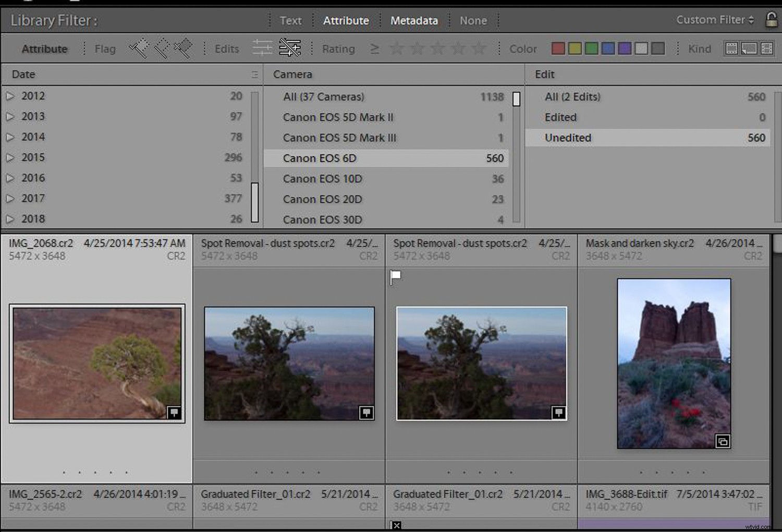Screen dimensions: 782x532
Task: Select the unflagged filter icon
Action: tap(162, 48)
